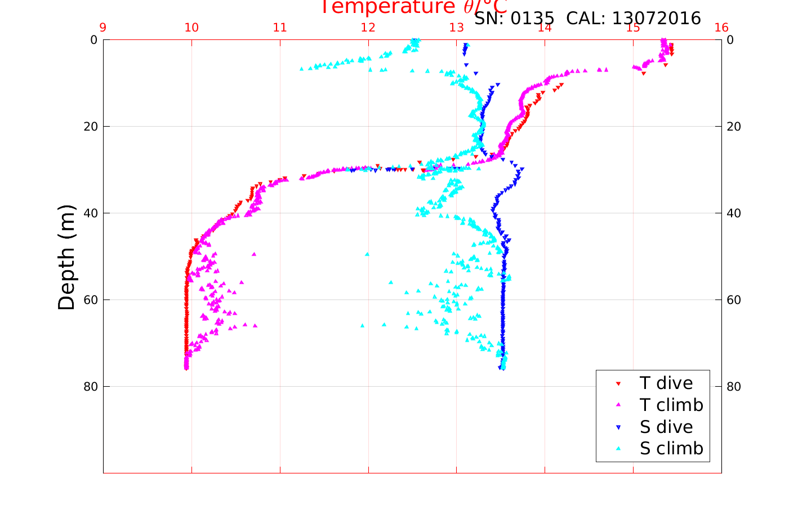The image size is (798, 532).
Task: Select the 'S climb' legend label
Action: (671, 449)
